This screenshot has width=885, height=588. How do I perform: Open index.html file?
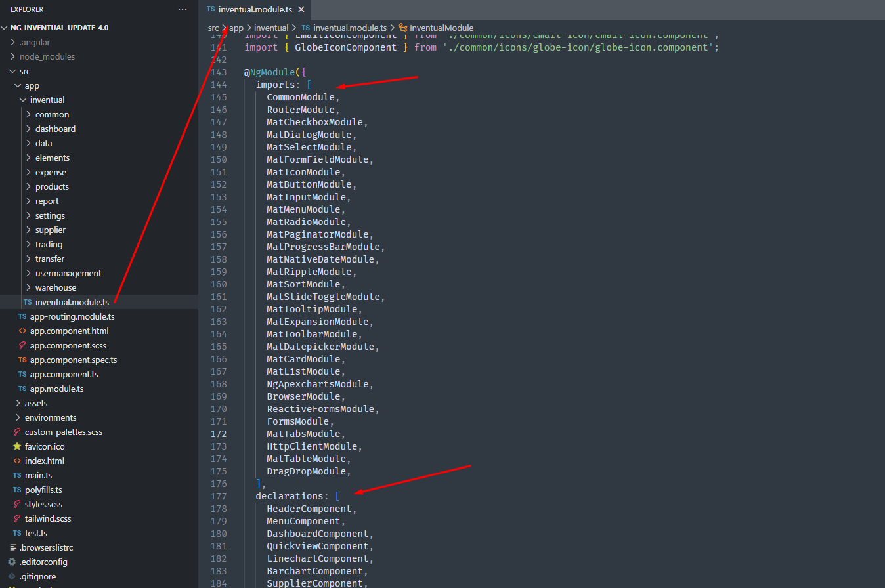(x=98, y=461)
